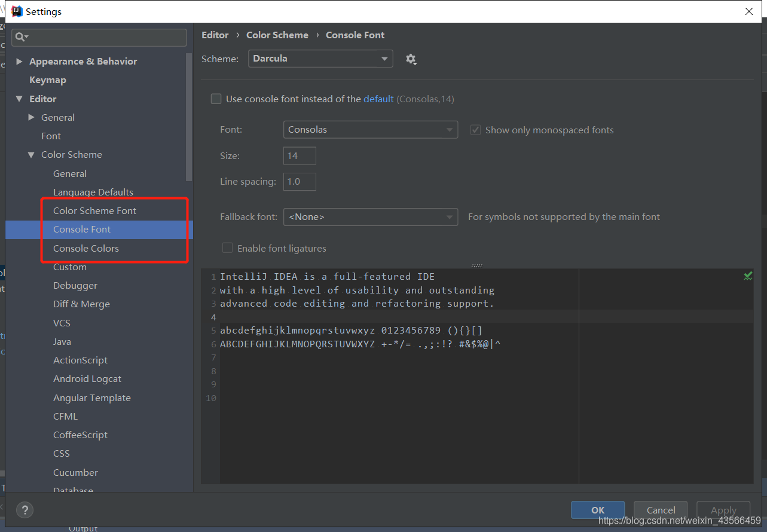The height and width of the screenshot is (532, 767).
Task: Select Color Scheme Font item
Action: tap(94, 210)
